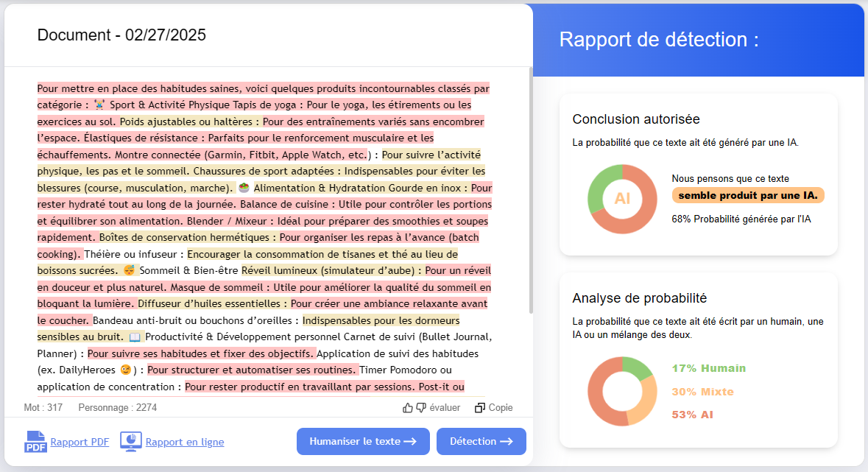868x472 pixels.
Task: Click the Copie text label
Action: [x=501, y=408]
